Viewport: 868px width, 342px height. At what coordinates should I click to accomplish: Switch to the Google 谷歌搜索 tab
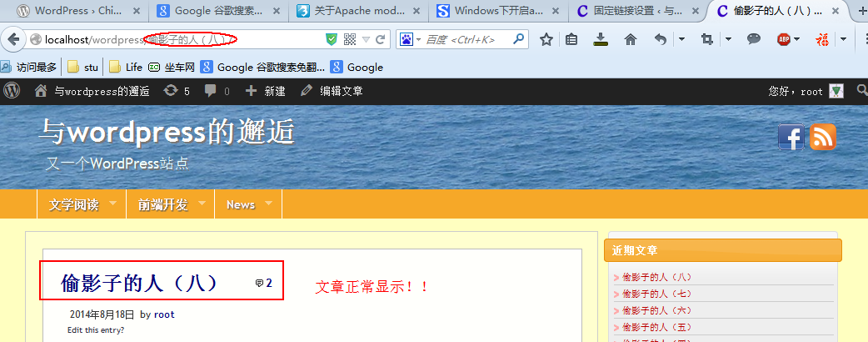click(x=218, y=11)
